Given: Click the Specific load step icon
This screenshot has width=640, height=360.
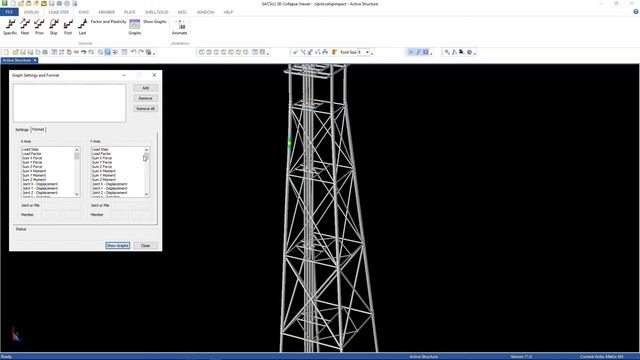Looking at the screenshot, I should pos(10,27).
